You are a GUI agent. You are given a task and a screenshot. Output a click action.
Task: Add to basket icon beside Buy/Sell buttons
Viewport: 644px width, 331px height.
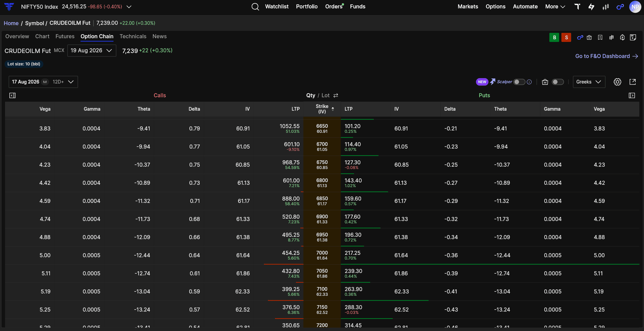[589, 38]
